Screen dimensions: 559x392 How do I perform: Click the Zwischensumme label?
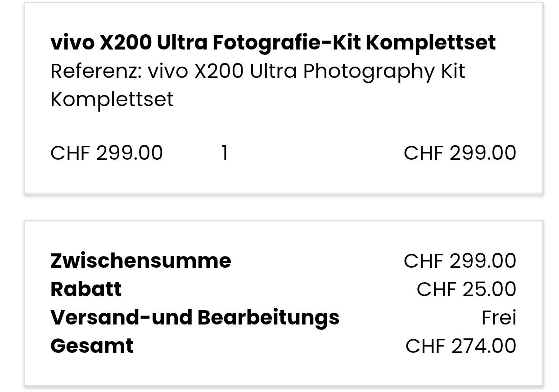(x=141, y=261)
